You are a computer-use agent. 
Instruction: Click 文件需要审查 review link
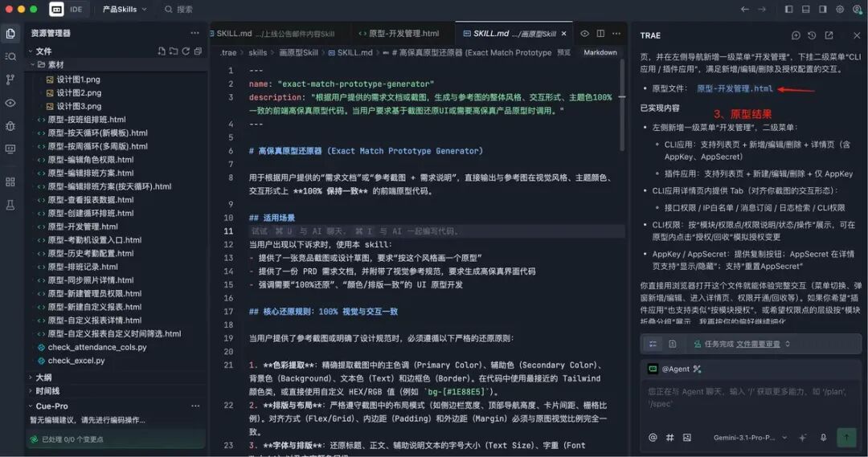(x=758, y=344)
